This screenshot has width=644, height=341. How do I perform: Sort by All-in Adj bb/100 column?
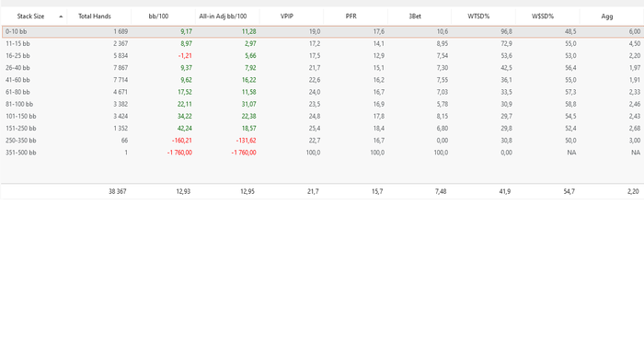click(227, 17)
